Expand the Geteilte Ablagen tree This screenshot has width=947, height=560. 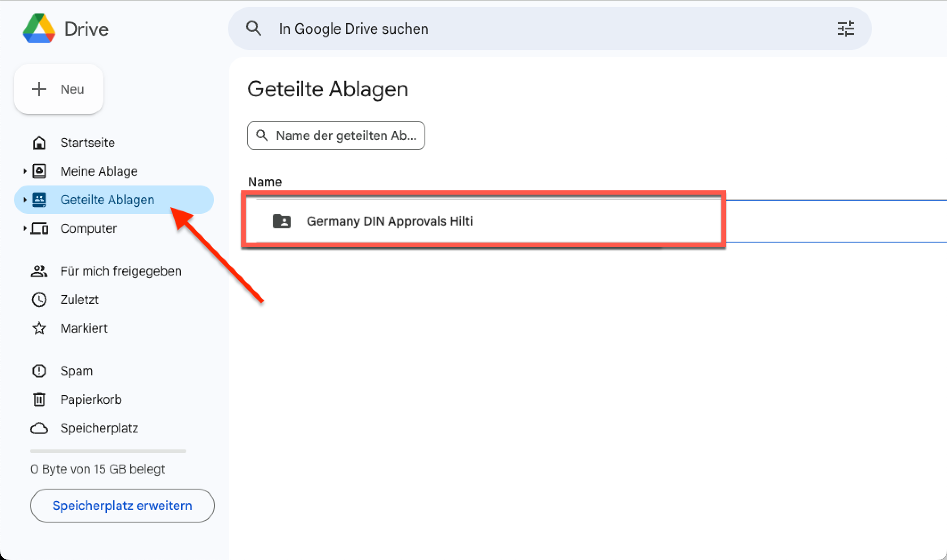tap(25, 200)
